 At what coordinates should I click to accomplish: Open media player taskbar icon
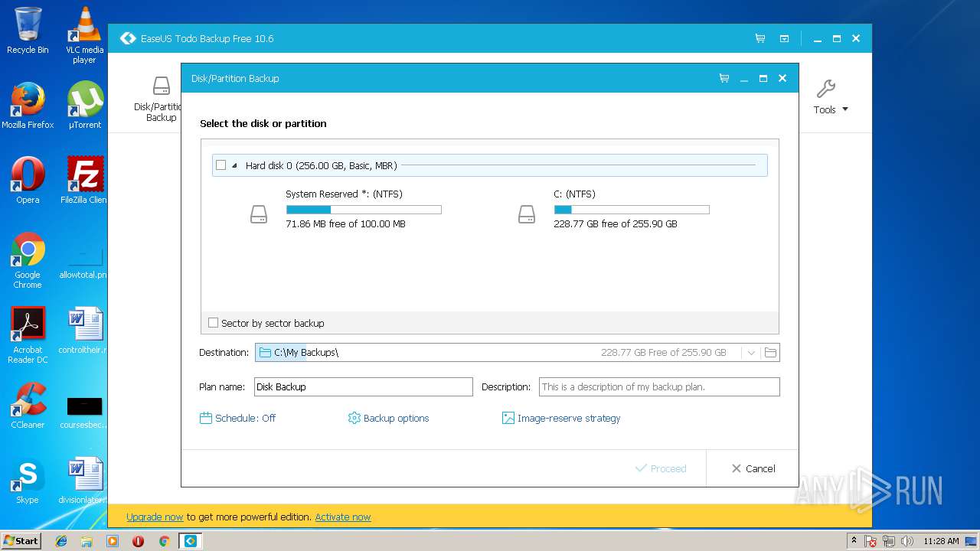(113, 541)
